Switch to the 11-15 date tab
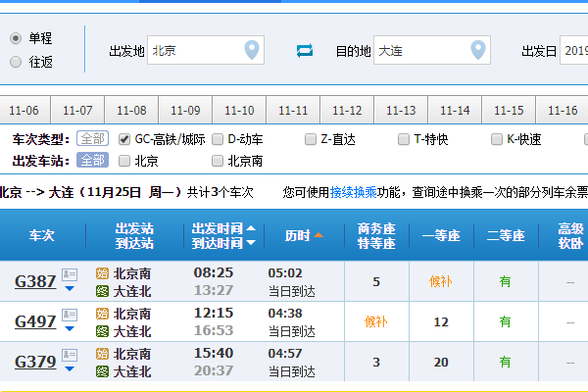Image resolution: width=588 pixels, height=392 pixels. click(509, 110)
